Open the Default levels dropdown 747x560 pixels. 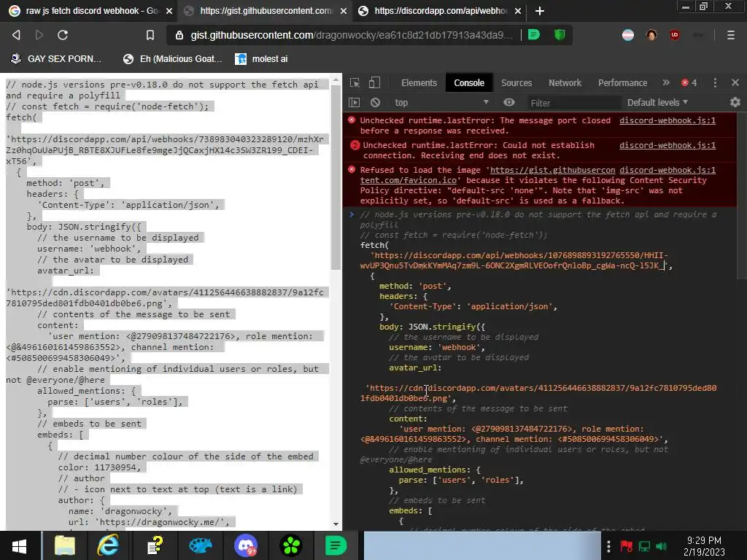pyautogui.click(x=657, y=102)
